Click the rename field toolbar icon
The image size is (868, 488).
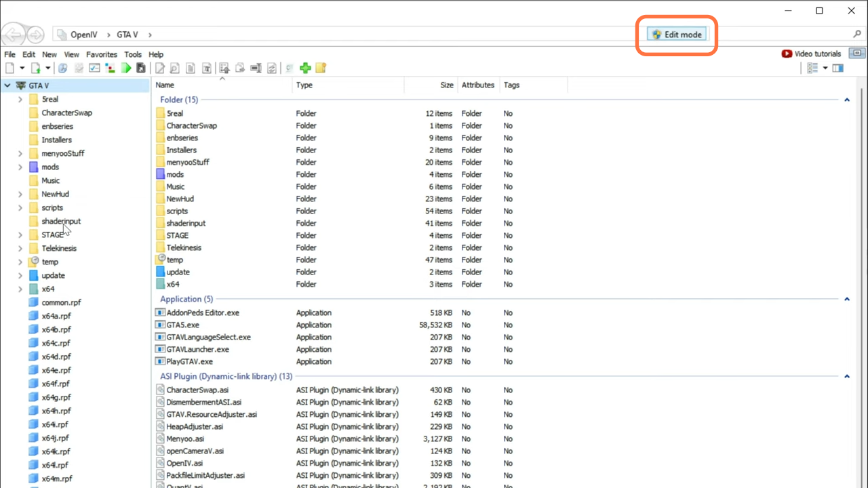click(256, 68)
